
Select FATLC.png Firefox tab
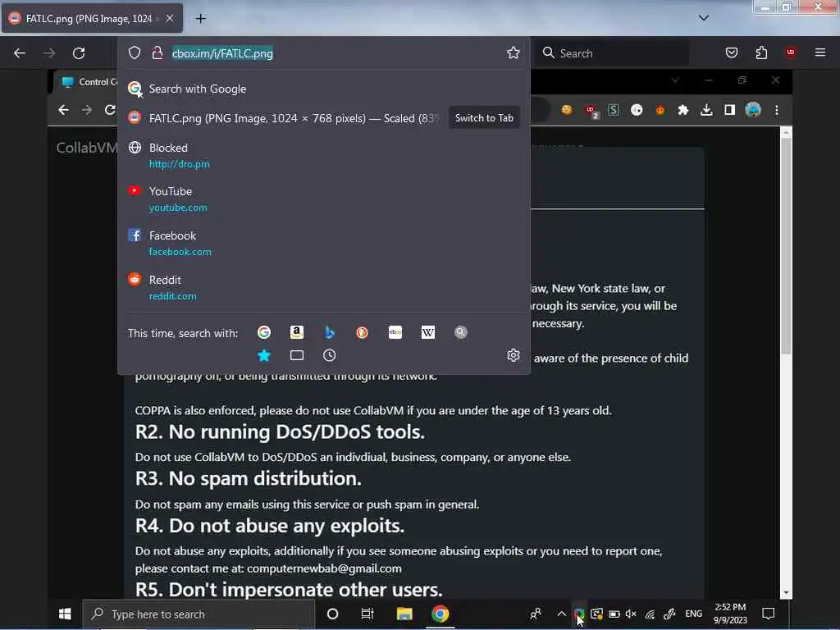(92, 18)
